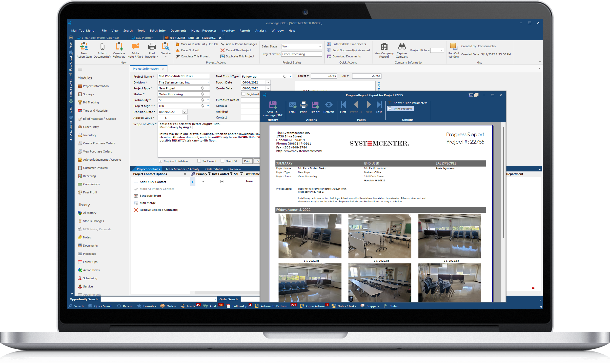This screenshot has width=610, height=364.
Task: Add a Note / Alert icon
Action: pyautogui.click(x=135, y=50)
